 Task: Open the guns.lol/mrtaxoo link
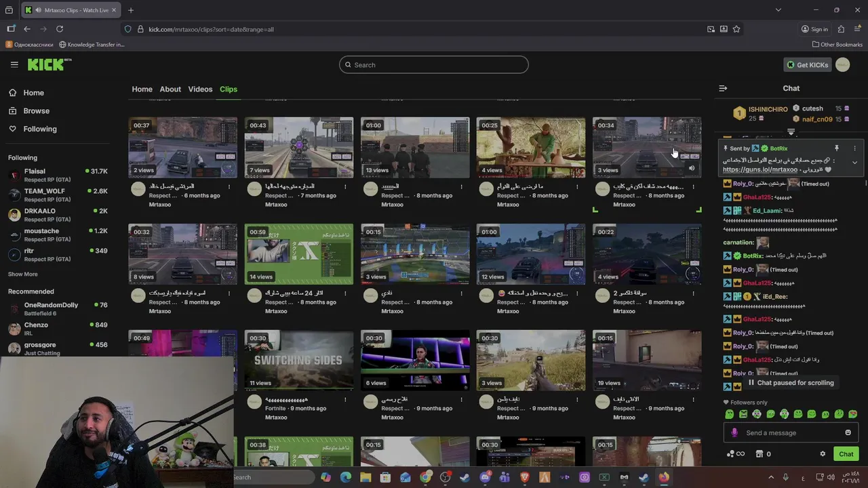click(x=759, y=169)
